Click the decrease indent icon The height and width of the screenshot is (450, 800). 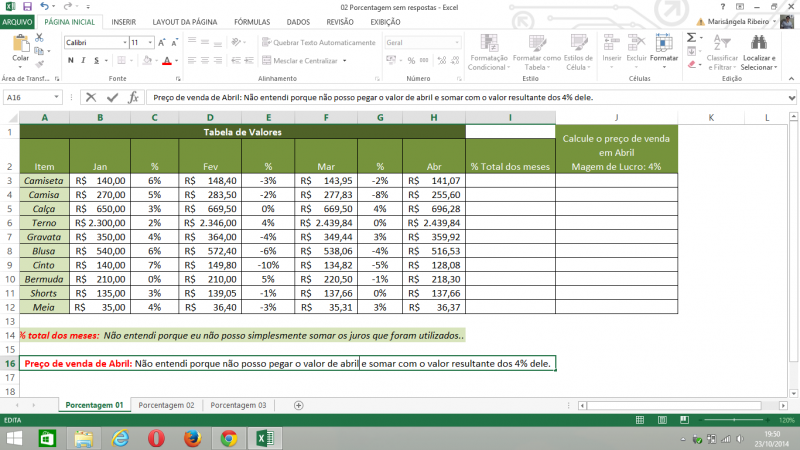coord(236,60)
